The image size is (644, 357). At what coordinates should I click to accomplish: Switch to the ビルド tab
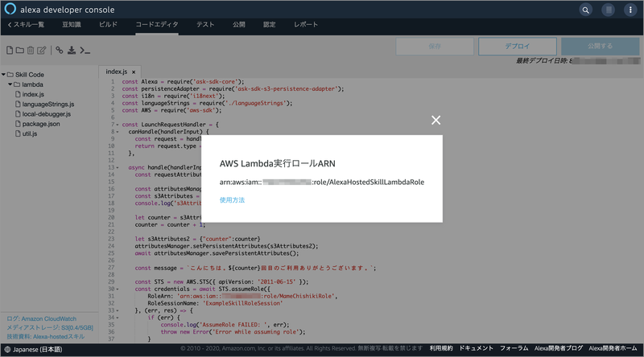click(x=108, y=25)
